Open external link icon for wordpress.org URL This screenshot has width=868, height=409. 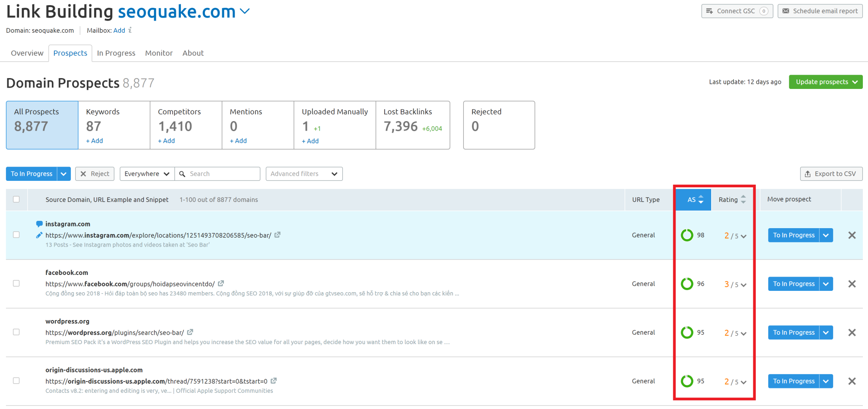pos(190,332)
